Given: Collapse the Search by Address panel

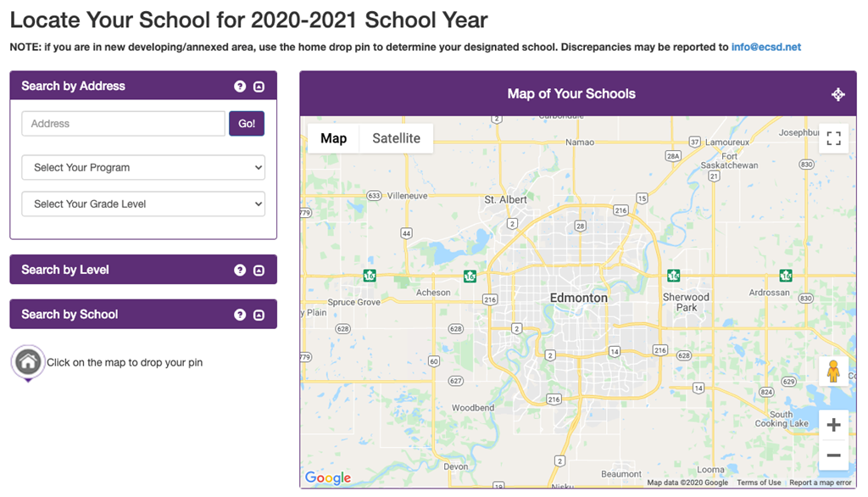Looking at the screenshot, I should point(259,87).
